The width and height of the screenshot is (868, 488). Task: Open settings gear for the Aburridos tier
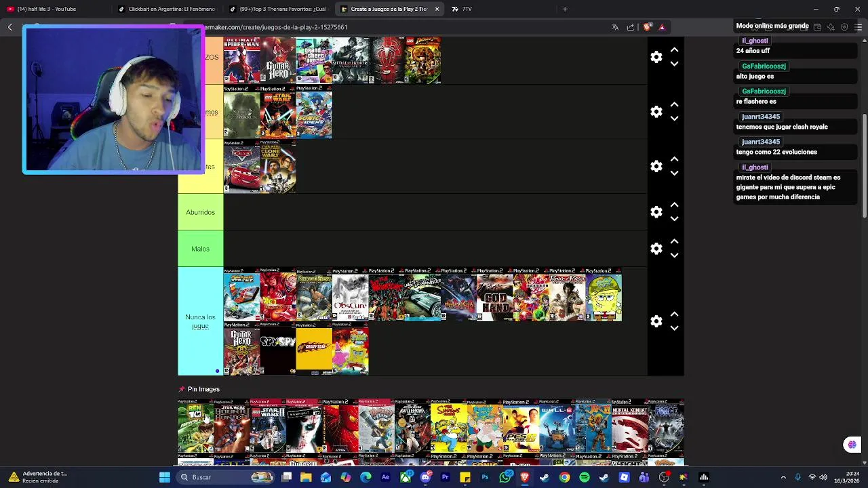click(656, 212)
